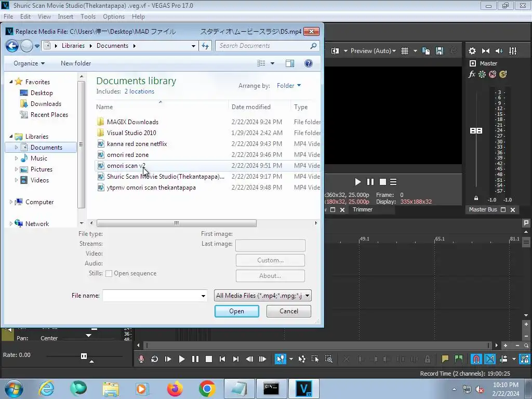
Task: Click the preview window Pause button
Action: tap(370, 182)
